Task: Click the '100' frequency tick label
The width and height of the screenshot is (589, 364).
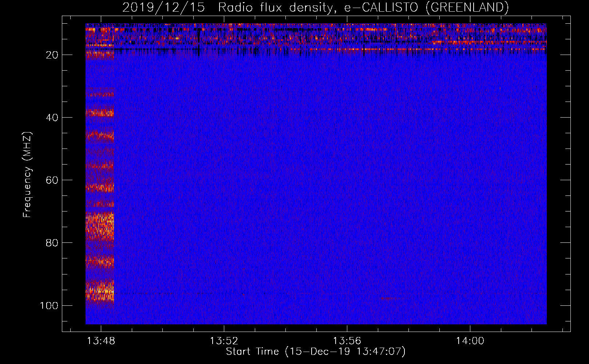Action: (x=49, y=305)
